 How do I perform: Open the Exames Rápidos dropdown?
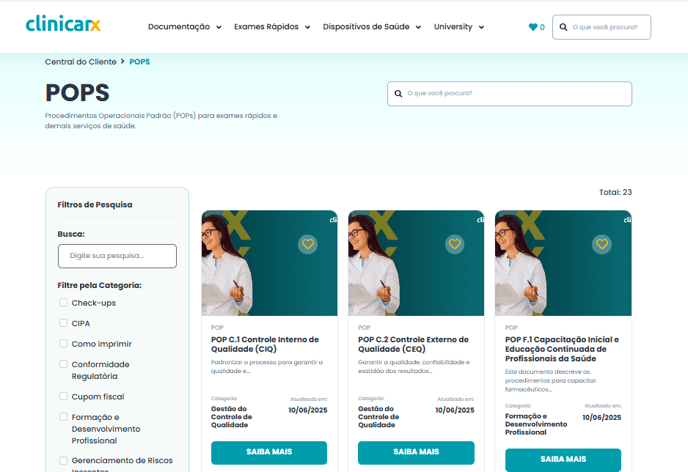(x=272, y=27)
